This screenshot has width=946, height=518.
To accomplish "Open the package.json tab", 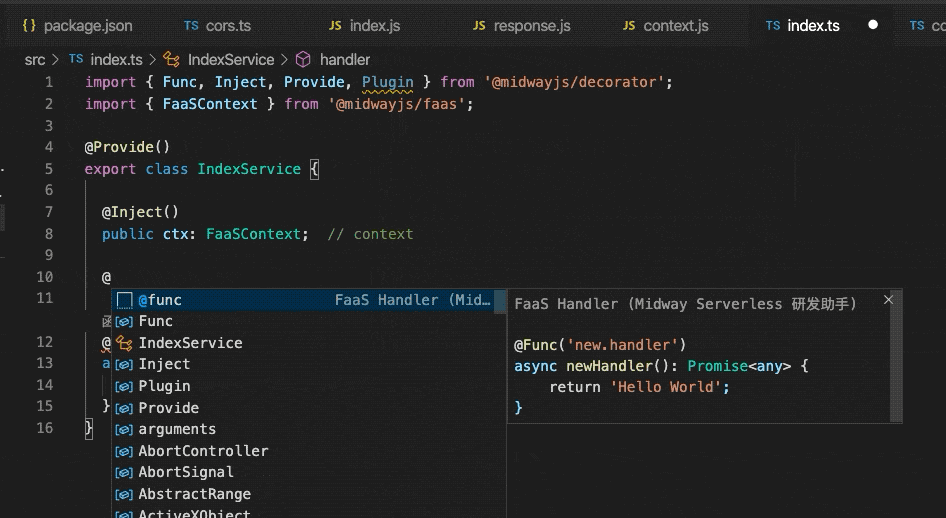I will [77, 26].
